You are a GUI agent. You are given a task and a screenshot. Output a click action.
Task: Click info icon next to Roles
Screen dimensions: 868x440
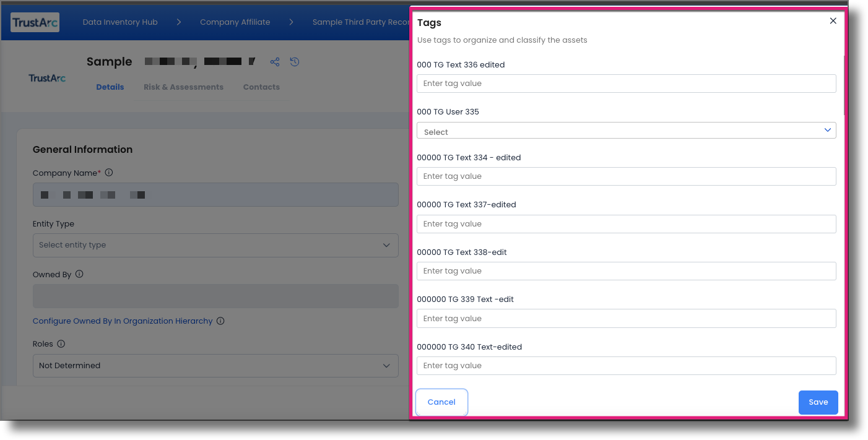point(61,343)
